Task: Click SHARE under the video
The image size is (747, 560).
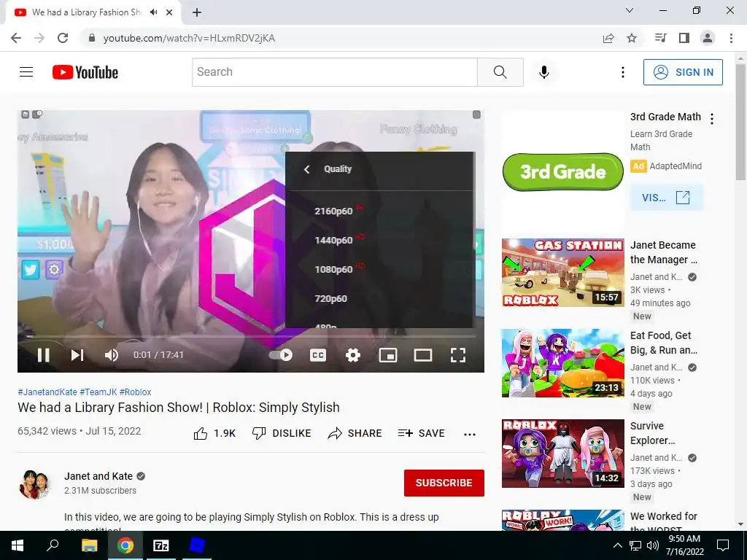Action: tap(355, 433)
